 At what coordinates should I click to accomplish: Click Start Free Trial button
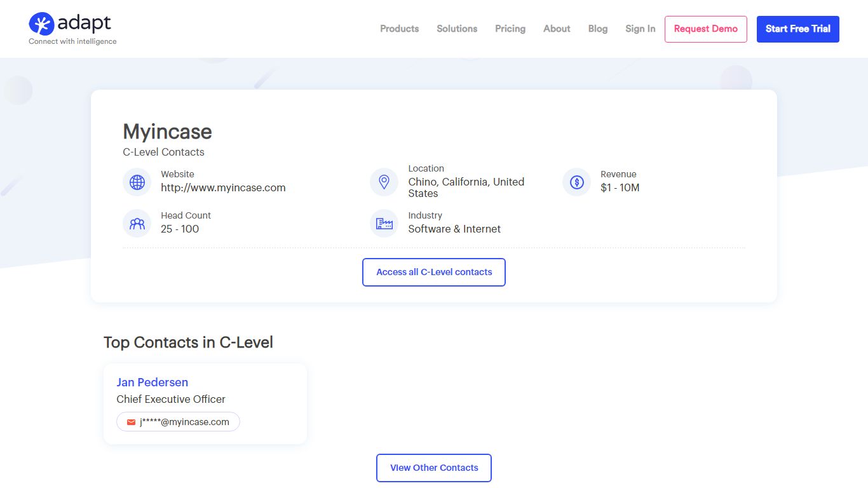tap(798, 29)
